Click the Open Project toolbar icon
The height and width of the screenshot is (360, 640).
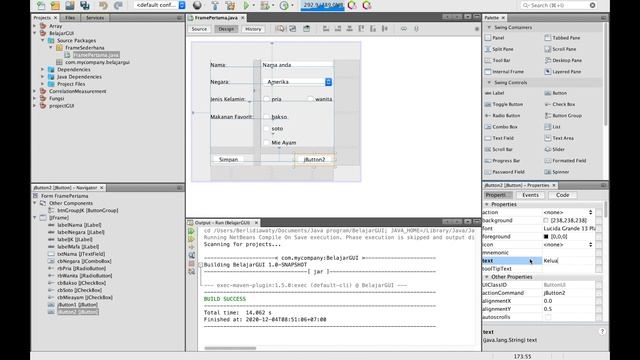[x=70, y=5]
